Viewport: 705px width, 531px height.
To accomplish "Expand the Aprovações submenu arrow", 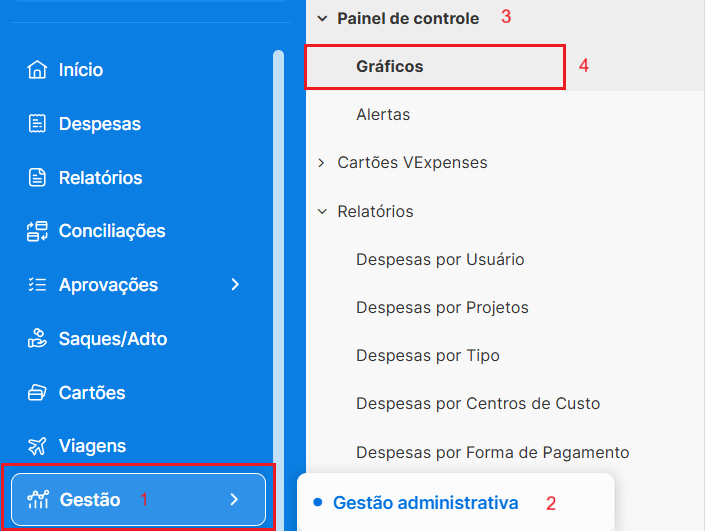I will (235, 285).
